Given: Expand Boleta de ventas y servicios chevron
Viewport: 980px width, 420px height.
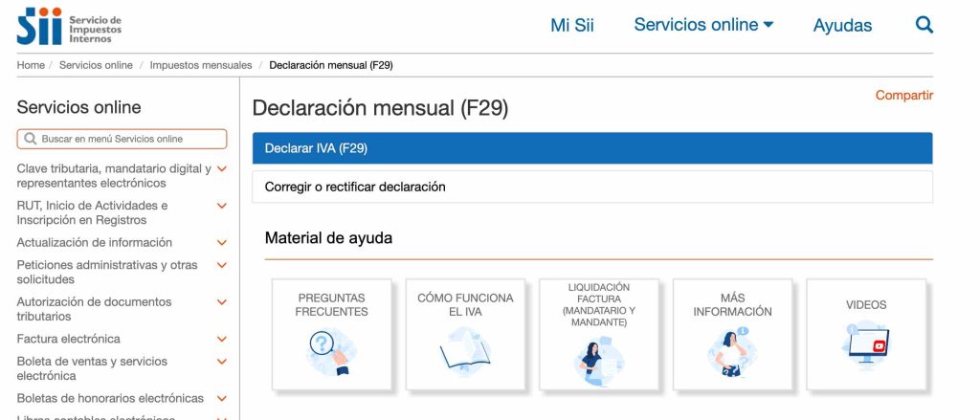Looking at the screenshot, I should click(221, 362).
